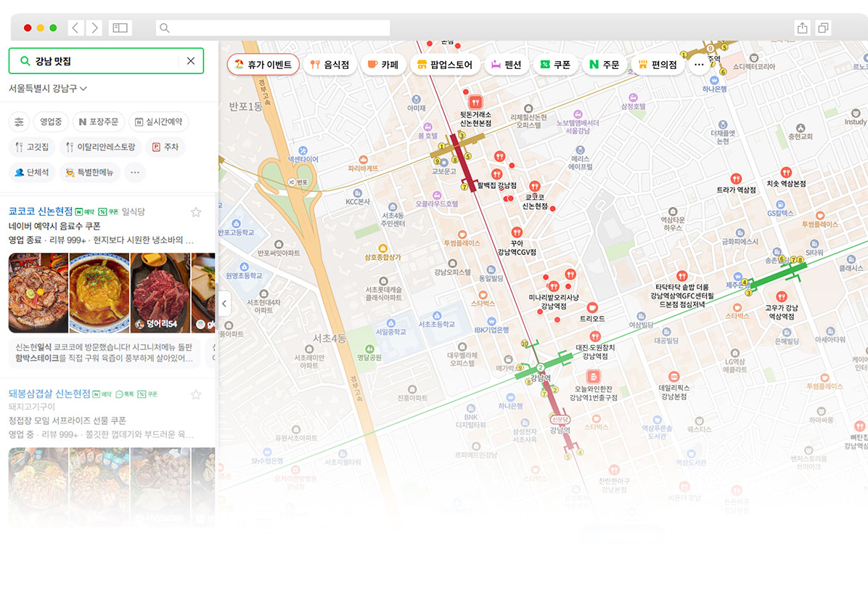
Task: Click the 트라가 역삼점 map pin
Action: pyautogui.click(x=736, y=179)
